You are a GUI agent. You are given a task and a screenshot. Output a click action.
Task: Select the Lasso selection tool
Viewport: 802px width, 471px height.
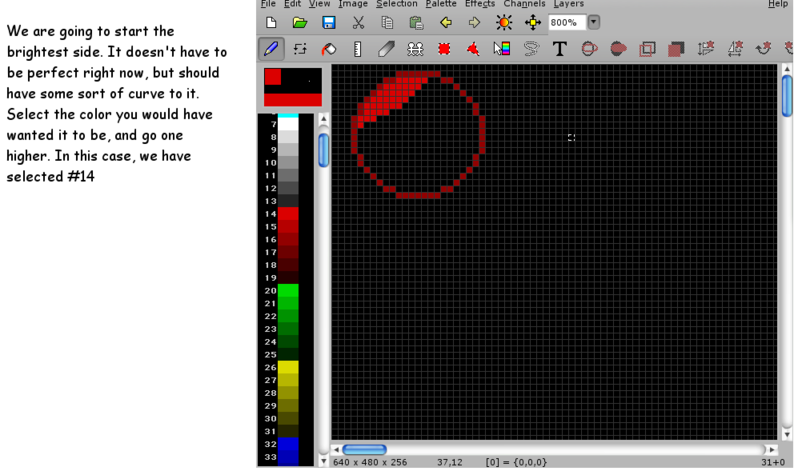pyautogui.click(x=531, y=48)
